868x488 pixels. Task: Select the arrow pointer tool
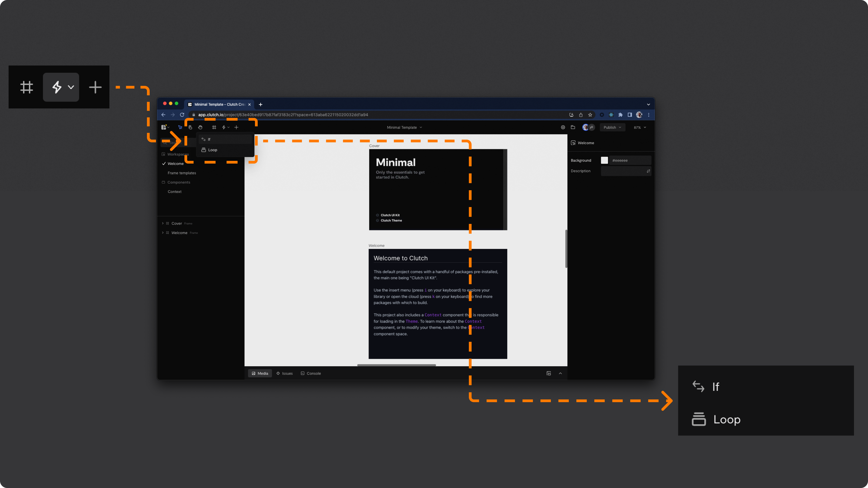pos(180,127)
